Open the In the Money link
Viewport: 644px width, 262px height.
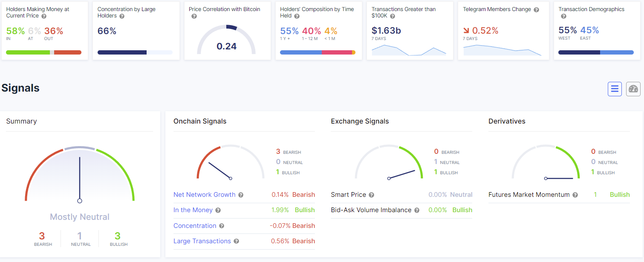(x=193, y=210)
